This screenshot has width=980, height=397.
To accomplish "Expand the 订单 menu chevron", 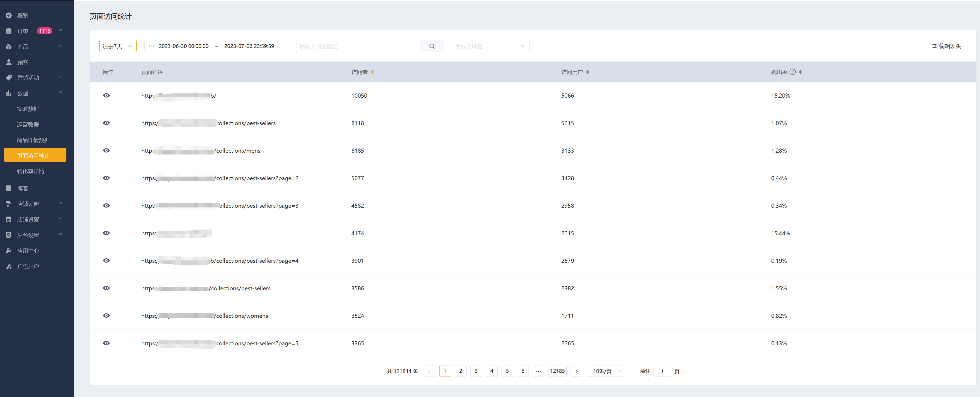I will click(60, 30).
